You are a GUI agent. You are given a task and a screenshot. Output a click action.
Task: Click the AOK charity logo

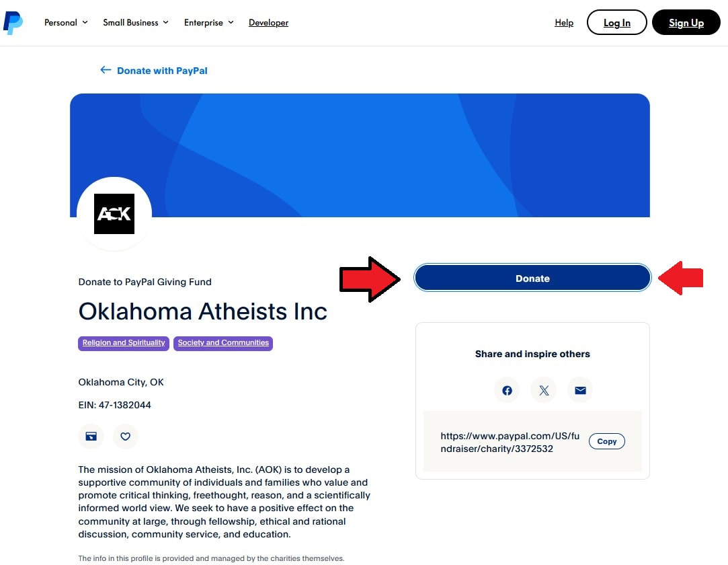pyautogui.click(x=114, y=214)
